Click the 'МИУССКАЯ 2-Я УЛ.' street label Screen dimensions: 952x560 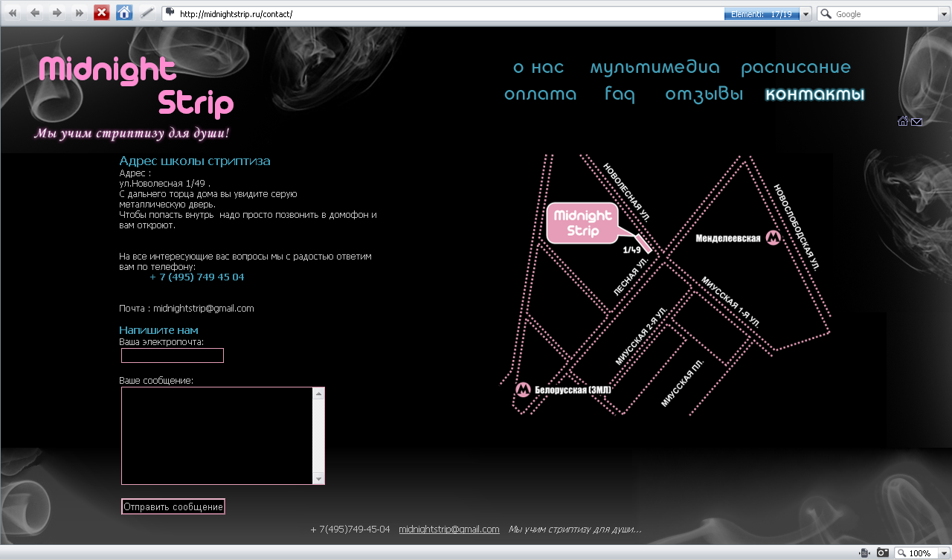641,335
